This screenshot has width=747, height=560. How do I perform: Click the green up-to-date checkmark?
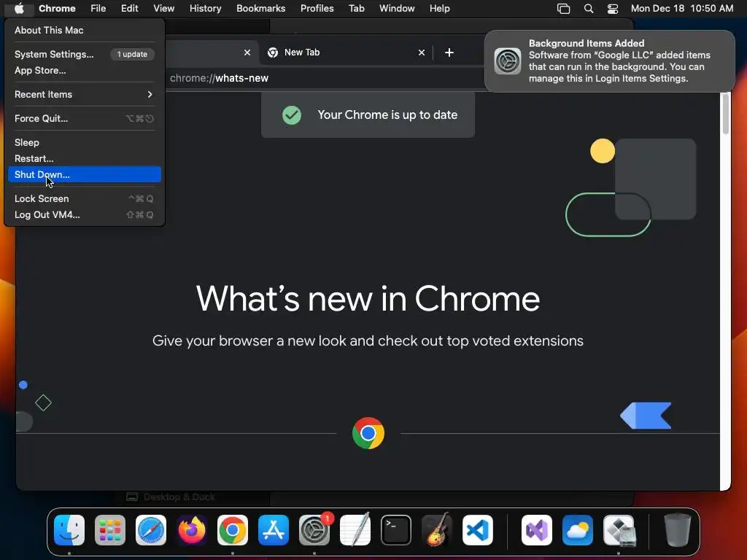pos(292,114)
